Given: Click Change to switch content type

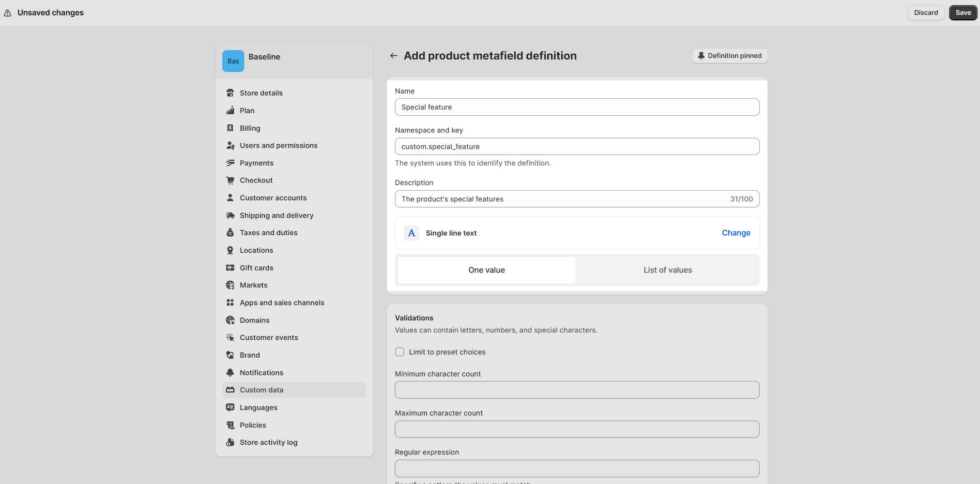Looking at the screenshot, I should (736, 233).
